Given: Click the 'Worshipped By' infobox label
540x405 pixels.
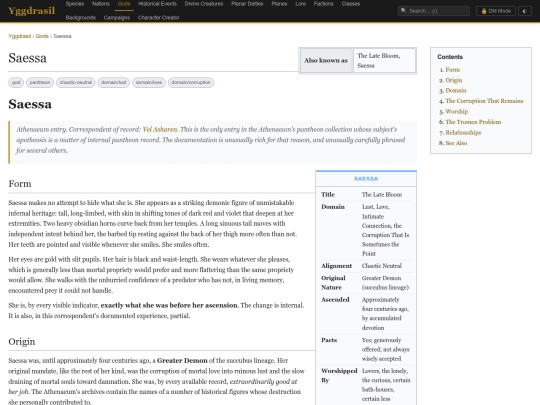Looking at the screenshot, I should point(339,376).
